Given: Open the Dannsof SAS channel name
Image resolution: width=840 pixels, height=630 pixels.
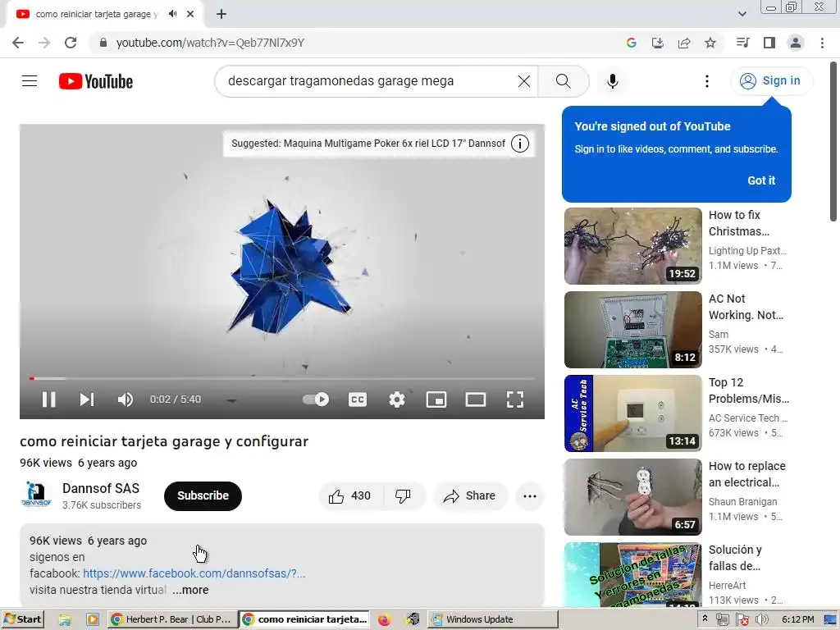Looking at the screenshot, I should (101, 489).
